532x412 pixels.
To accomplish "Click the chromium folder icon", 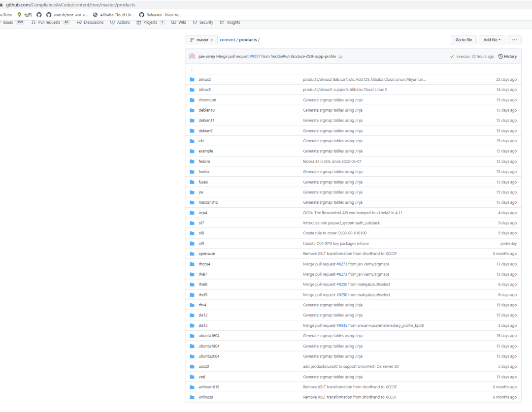I will click(192, 100).
